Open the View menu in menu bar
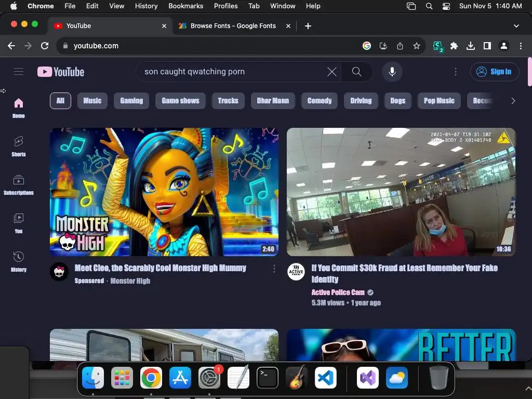Screen dimensions: 532x399 click(x=116, y=6)
